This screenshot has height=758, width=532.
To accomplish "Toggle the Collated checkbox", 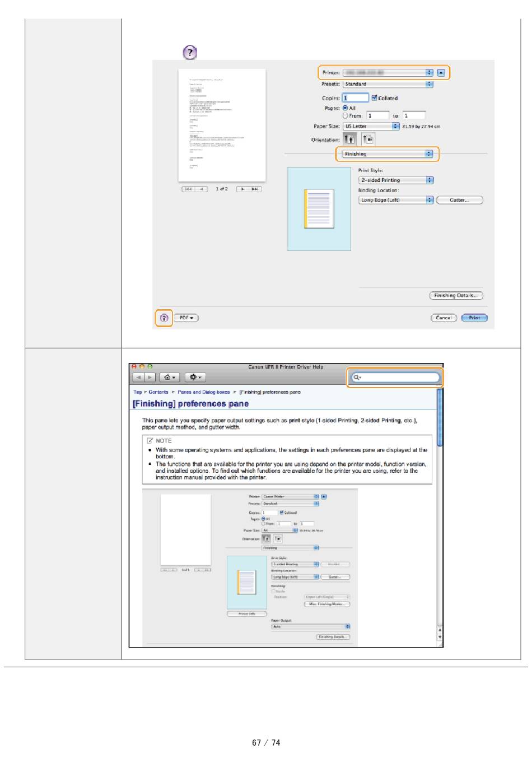I will click(x=374, y=98).
